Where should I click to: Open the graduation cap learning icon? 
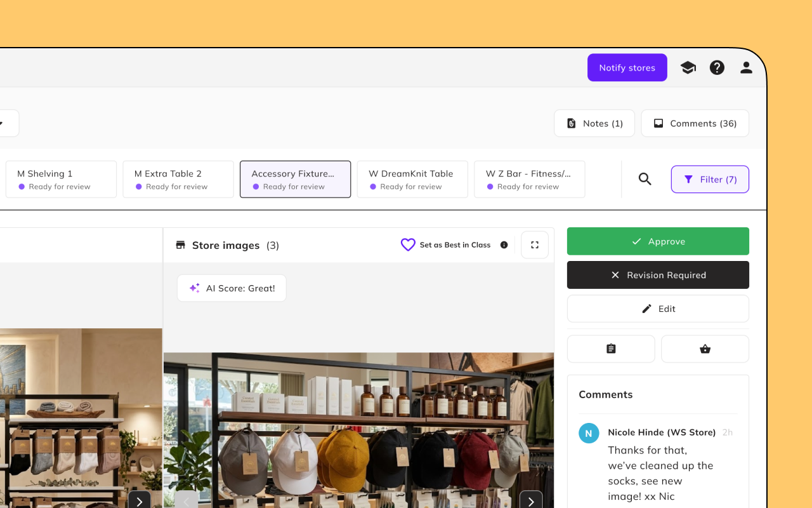(x=688, y=67)
